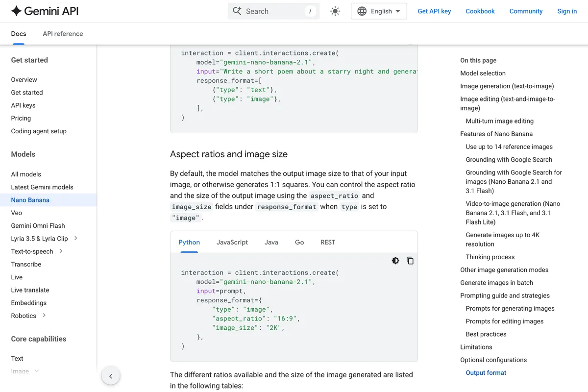588x392 pixels.
Task: Jump to Limitations section
Action: point(476,347)
